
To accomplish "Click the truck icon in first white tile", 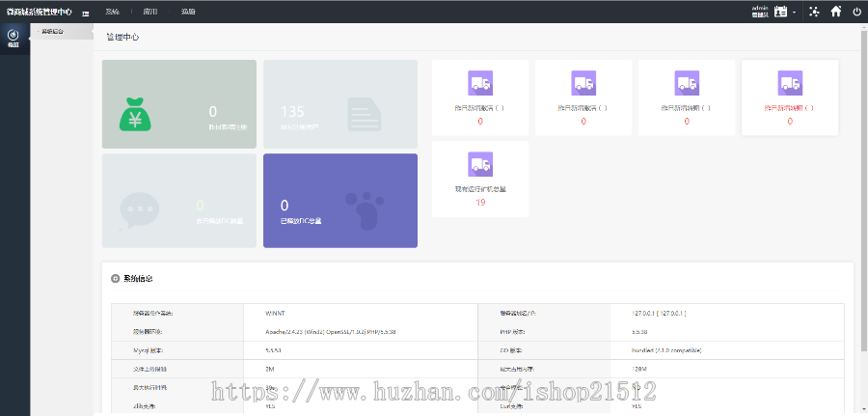I will pyautogui.click(x=480, y=83).
